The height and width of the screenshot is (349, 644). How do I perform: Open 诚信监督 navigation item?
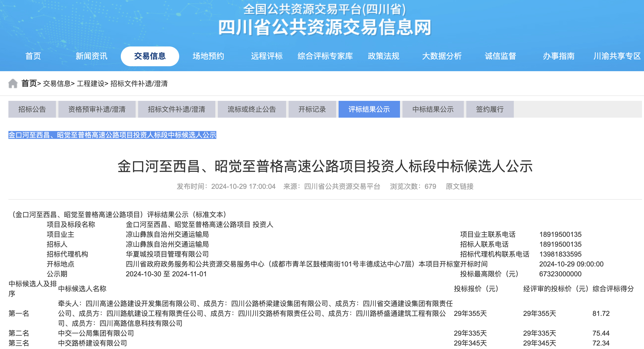pos(500,56)
